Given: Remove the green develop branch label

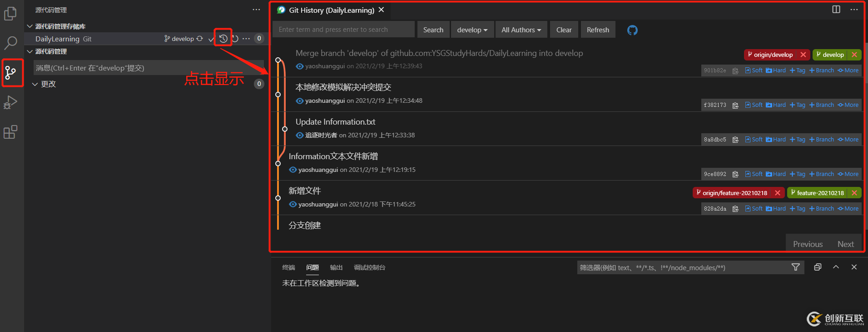Looking at the screenshot, I should click(x=854, y=55).
